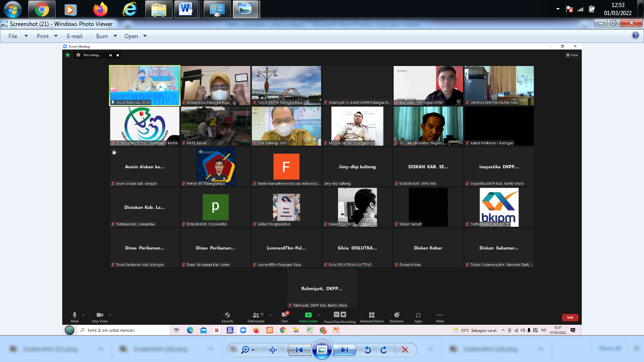Expand video options caret beside Stop Video
This screenshot has height=362, width=644.
click(x=110, y=315)
